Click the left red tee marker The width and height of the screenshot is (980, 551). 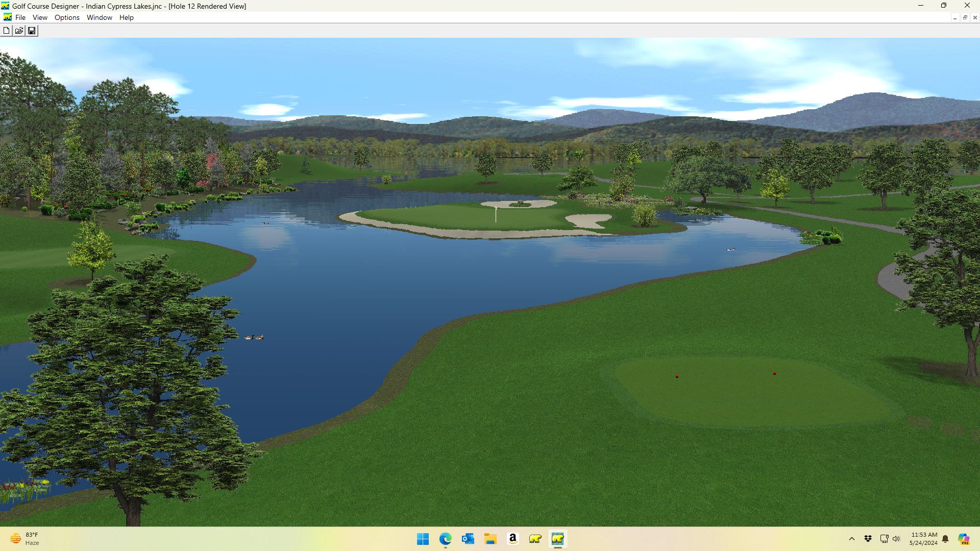click(x=677, y=376)
